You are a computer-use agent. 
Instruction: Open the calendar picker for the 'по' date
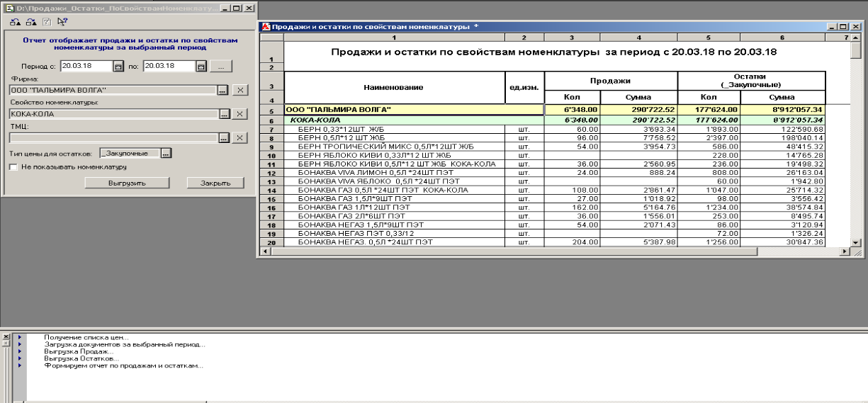tap(201, 66)
